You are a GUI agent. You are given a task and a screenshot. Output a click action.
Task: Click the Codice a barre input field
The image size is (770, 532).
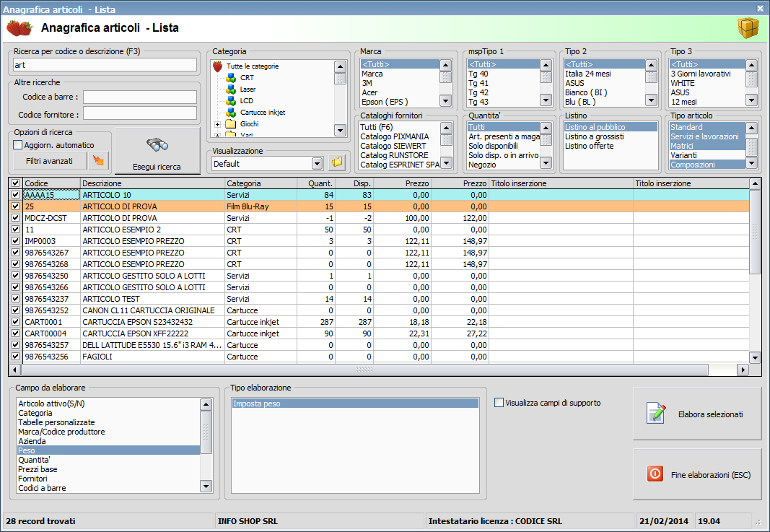(140, 96)
